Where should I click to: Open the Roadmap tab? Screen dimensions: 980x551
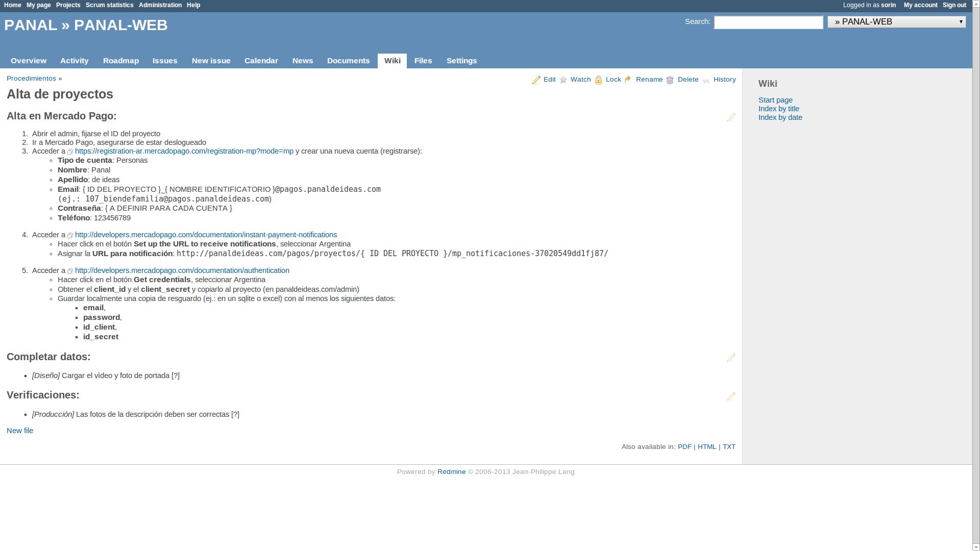[121, 61]
